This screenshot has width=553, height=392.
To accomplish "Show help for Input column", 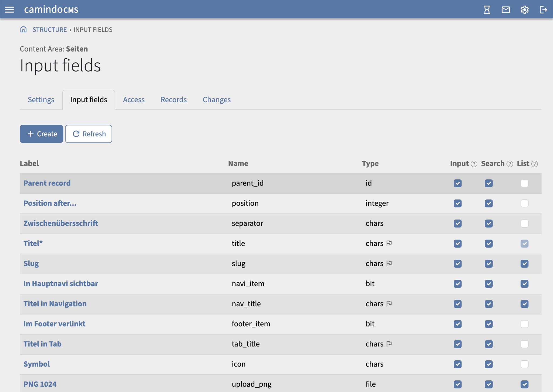I will (x=474, y=164).
